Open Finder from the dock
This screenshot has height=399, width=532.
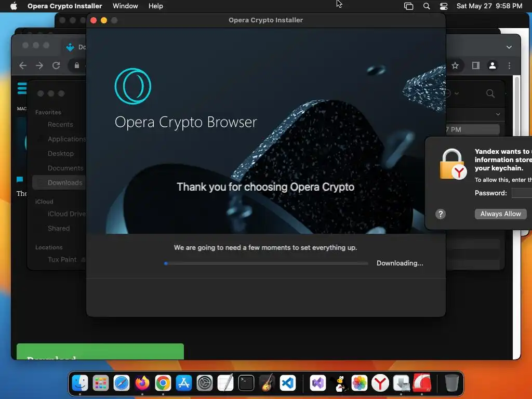pos(80,383)
